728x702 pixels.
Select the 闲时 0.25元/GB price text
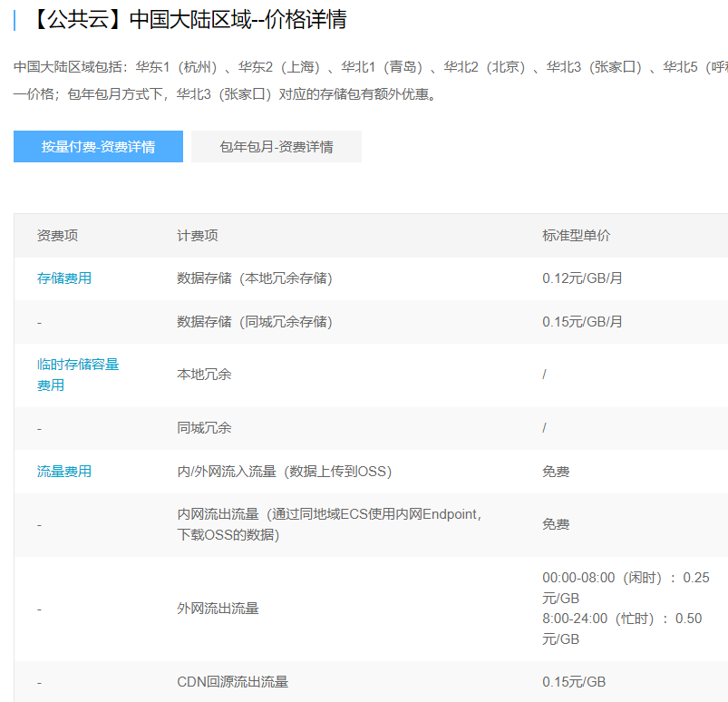626,588
